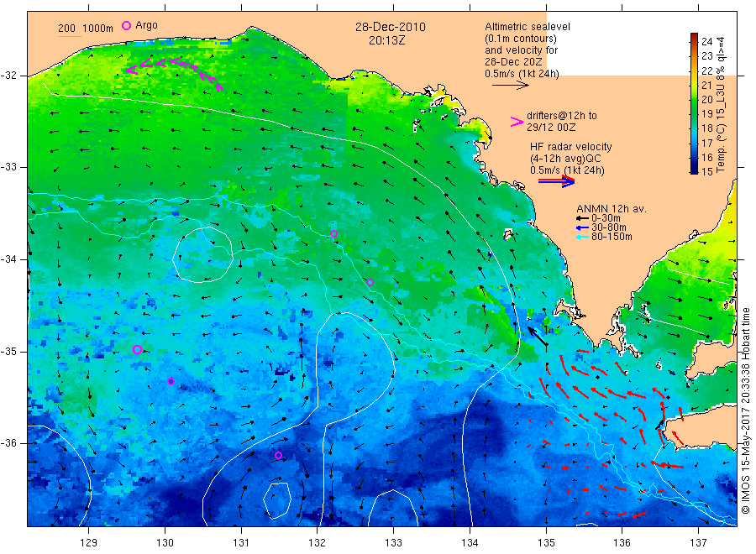Click the Argo float near 129.6E 35S
756x554 pixels.
tap(137, 350)
